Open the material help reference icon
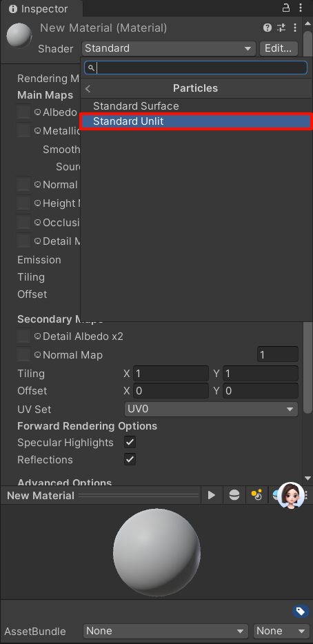Viewport: 313px width, 644px height. pyautogui.click(x=267, y=28)
